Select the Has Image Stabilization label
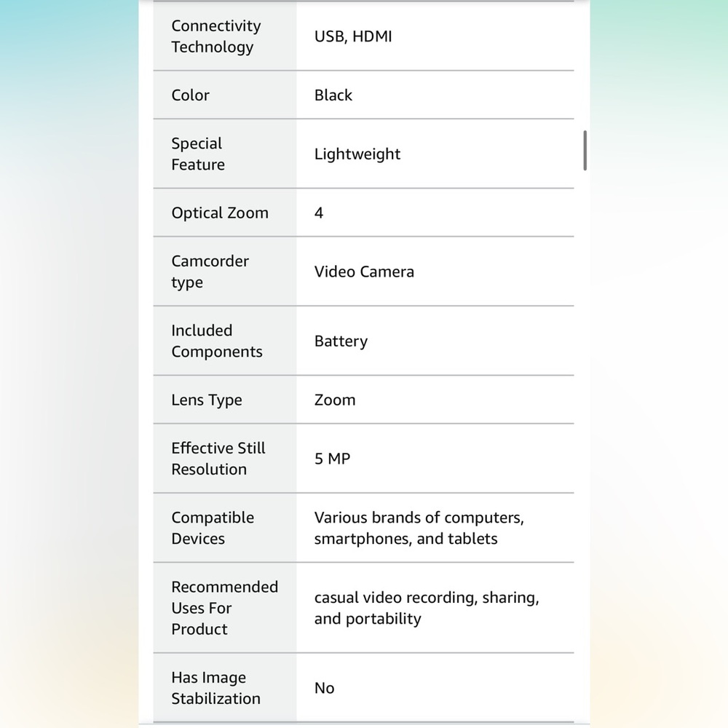 tap(216, 688)
